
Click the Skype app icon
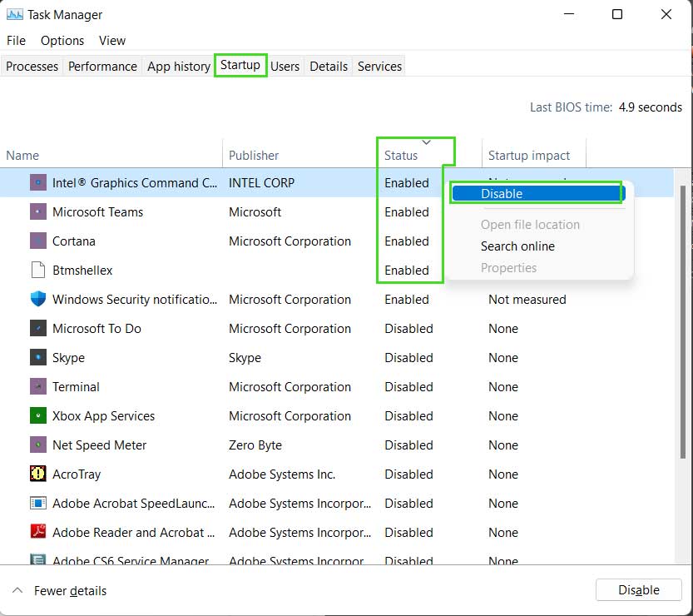38,357
